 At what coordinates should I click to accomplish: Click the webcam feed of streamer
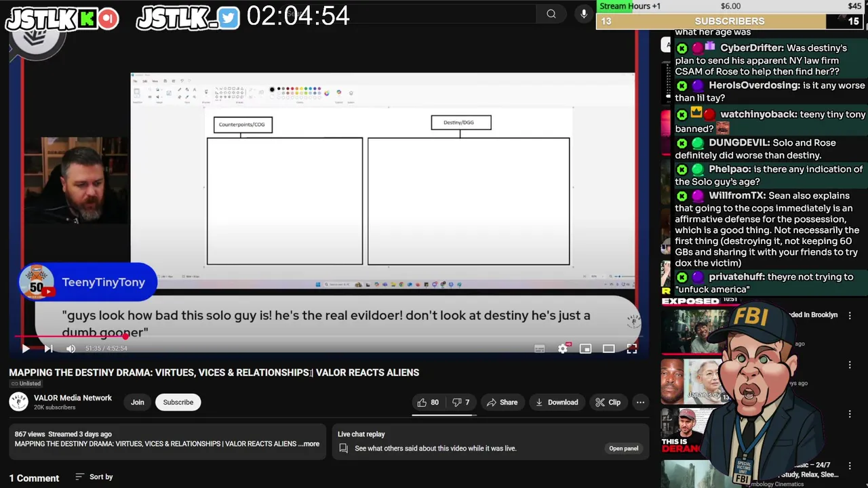[76, 181]
